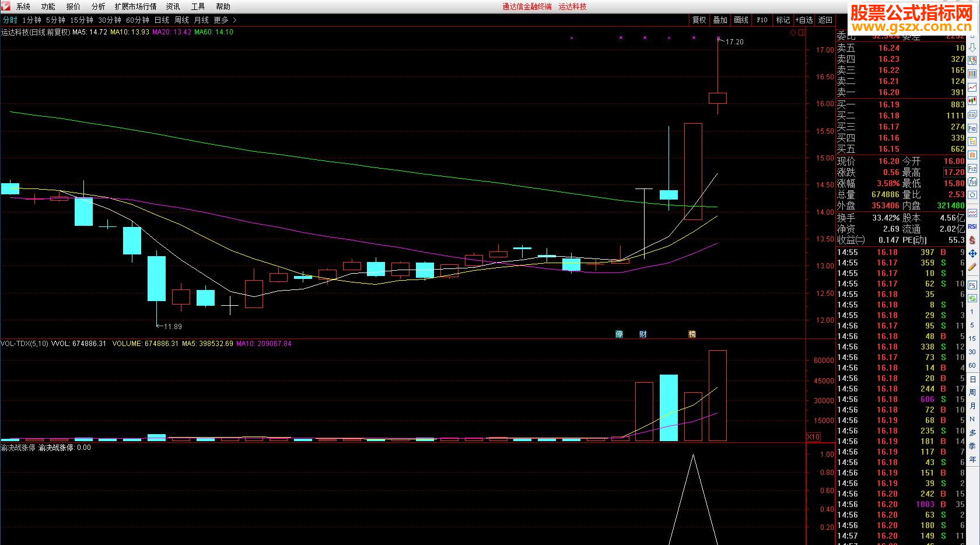This screenshot has width=980, height=545.
Task: Switch to the 周线 chart tab
Action: pos(181,20)
